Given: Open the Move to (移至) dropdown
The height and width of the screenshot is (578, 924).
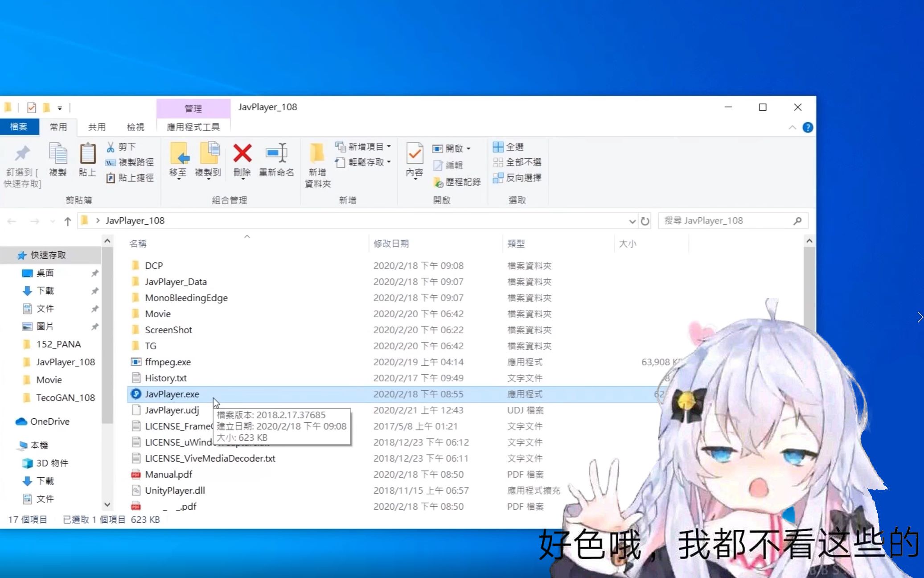Looking at the screenshot, I should click(178, 179).
